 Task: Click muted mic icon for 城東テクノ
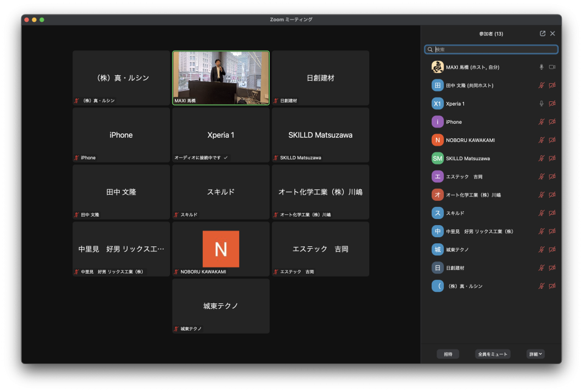click(541, 249)
